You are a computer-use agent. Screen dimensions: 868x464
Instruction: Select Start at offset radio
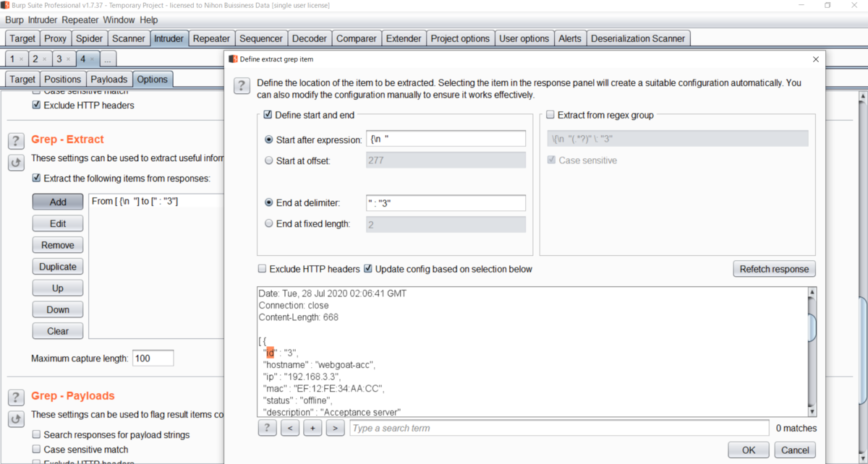coord(269,160)
